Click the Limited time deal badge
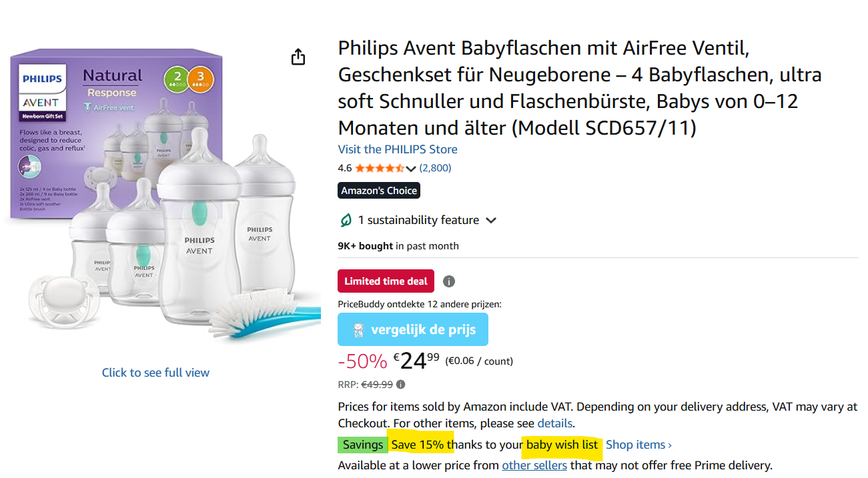The image size is (868, 478). (x=386, y=281)
